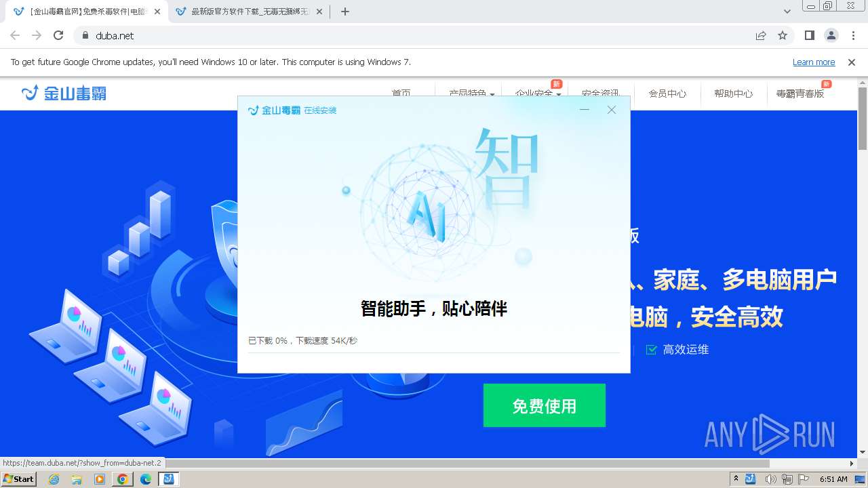Go back in browser history
The width and height of the screenshot is (868, 488).
tap(15, 35)
